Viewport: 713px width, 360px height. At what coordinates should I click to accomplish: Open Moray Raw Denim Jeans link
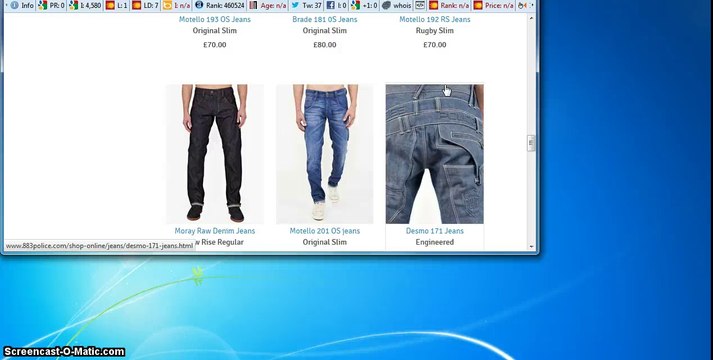point(215,230)
